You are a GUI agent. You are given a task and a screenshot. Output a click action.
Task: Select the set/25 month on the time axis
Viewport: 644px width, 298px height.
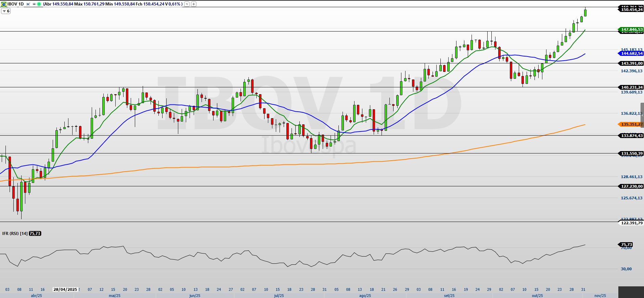[x=449, y=296]
